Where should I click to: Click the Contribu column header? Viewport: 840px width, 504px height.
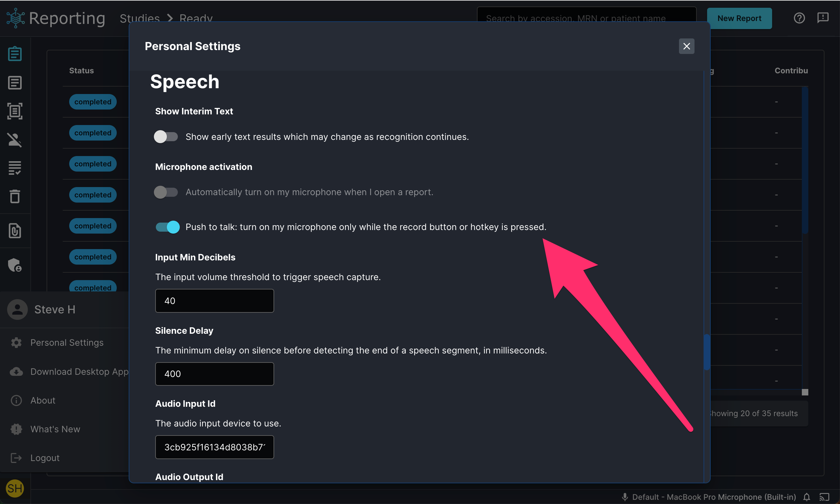[791, 71]
